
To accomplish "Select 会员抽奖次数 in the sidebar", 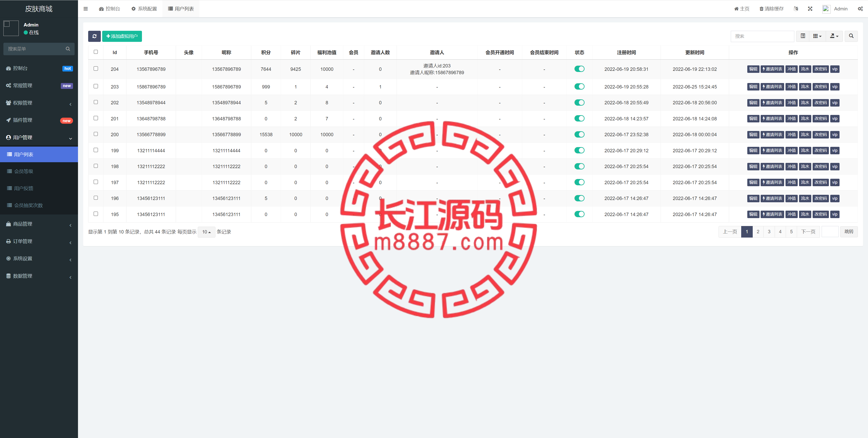I will click(39, 205).
